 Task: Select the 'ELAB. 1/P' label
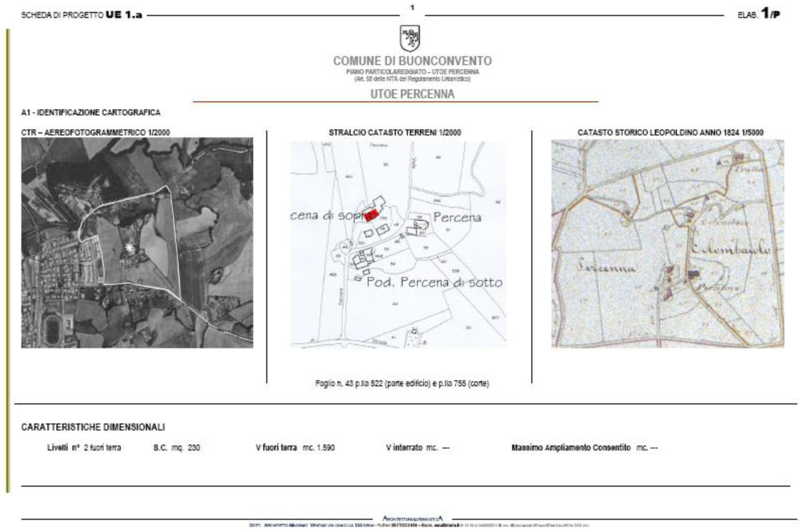coord(759,14)
